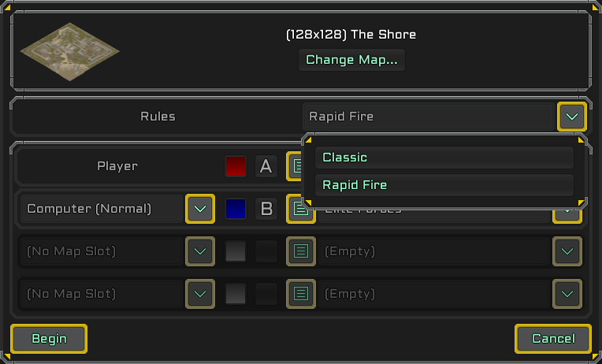This screenshot has height=364, width=602.
Task: Click the Computer team letter B
Action: pos(266,209)
